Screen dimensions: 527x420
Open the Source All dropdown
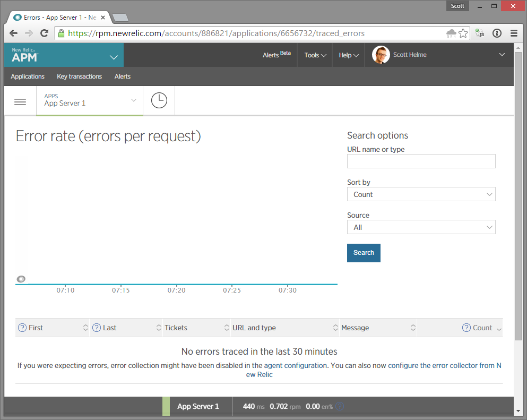click(421, 227)
